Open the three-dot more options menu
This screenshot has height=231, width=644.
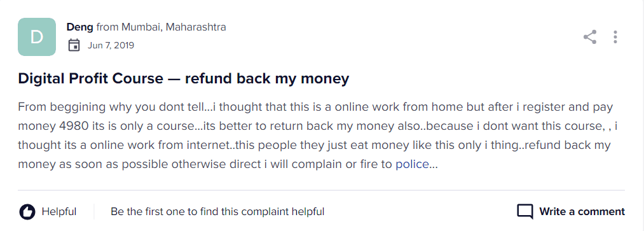click(615, 37)
